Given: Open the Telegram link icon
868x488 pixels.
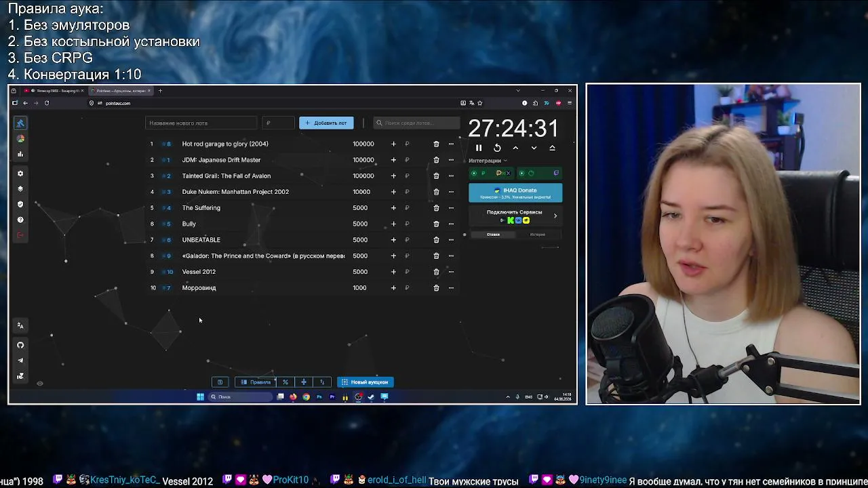Looking at the screenshot, I should (20, 361).
